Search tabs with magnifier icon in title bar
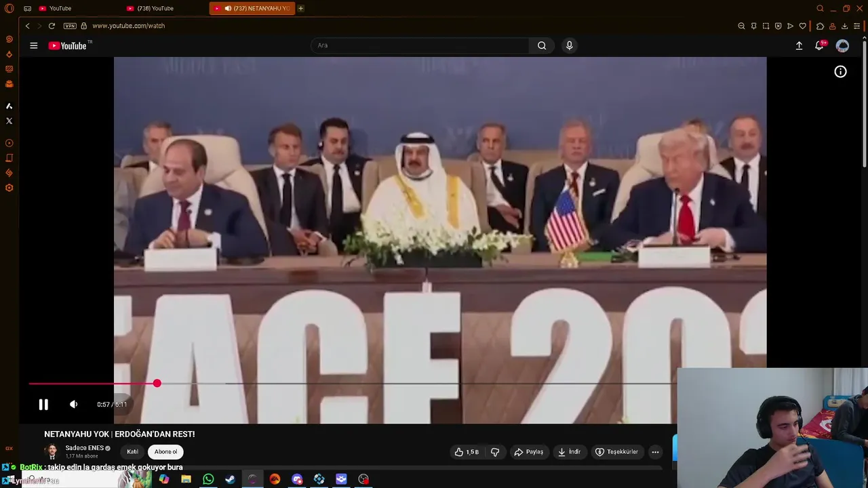 coord(821,8)
